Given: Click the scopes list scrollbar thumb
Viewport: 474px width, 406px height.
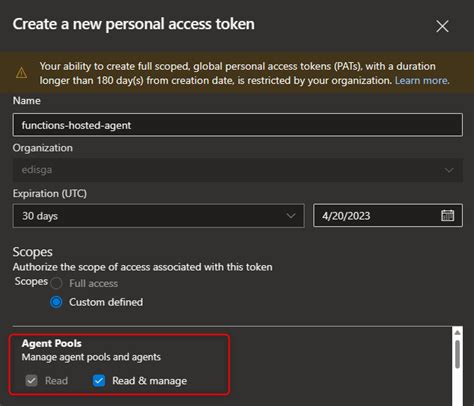Looking at the screenshot, I should (457, 354).
